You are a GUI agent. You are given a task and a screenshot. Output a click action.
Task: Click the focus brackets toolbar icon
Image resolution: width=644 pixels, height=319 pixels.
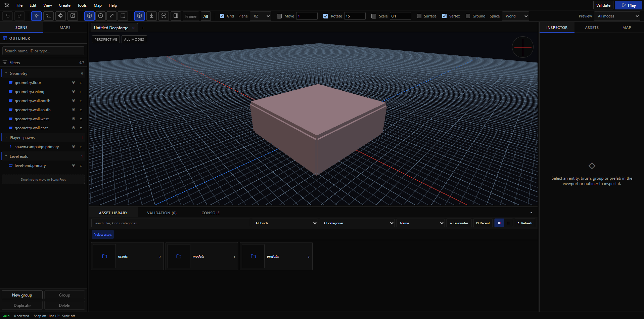coord(164,16)
